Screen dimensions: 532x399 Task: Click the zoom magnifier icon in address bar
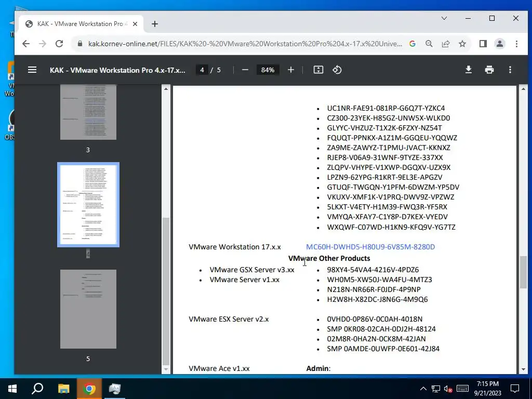(429, 44)
